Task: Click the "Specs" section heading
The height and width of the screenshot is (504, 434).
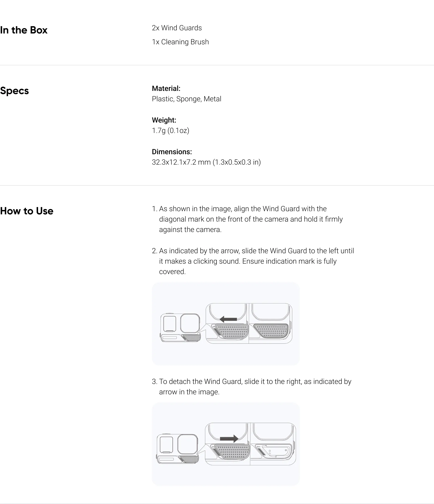Action: coord(14,91)
